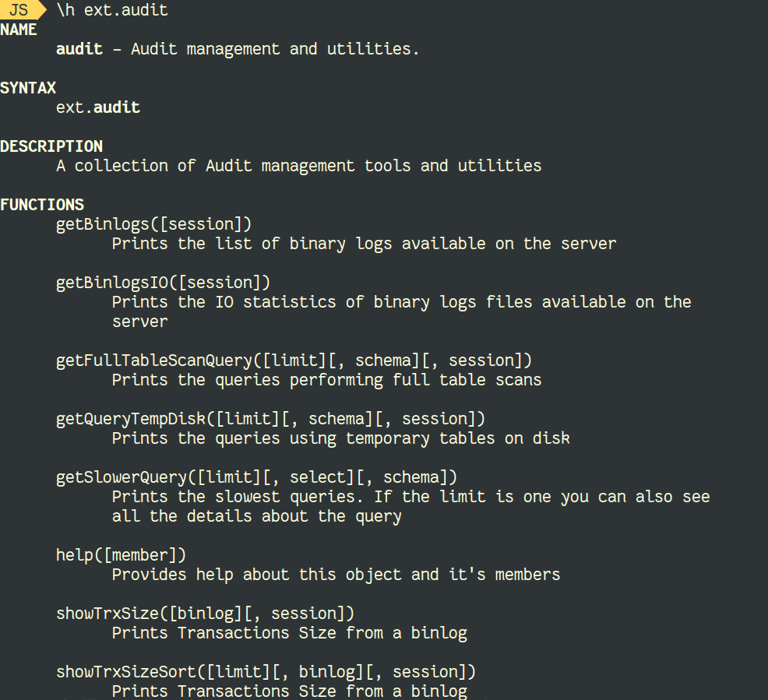Image resolution: width=768 pixels, height=700 pixels.
Task: Click the yellow JS mode prompt badge
Action: (23, 10)
